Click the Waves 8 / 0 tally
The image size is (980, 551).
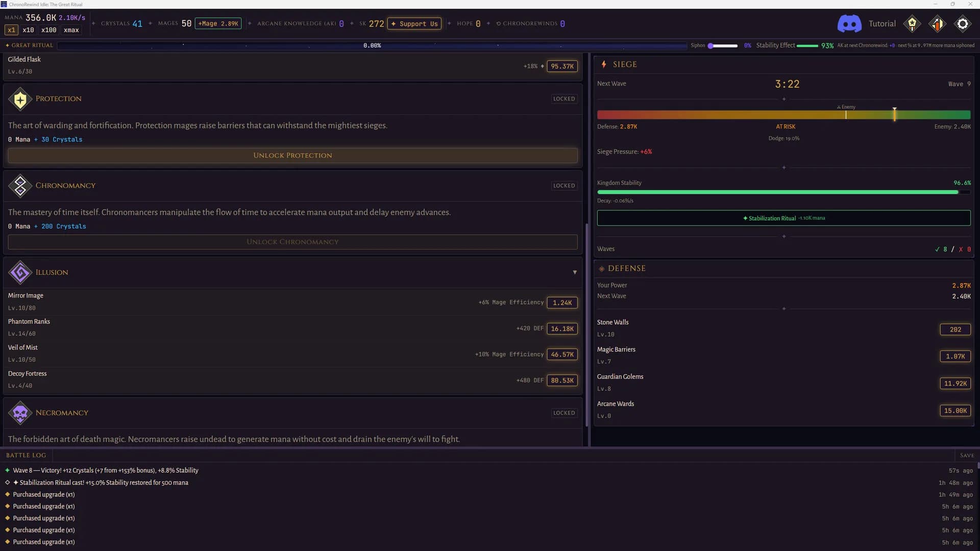tap(952, 249)
